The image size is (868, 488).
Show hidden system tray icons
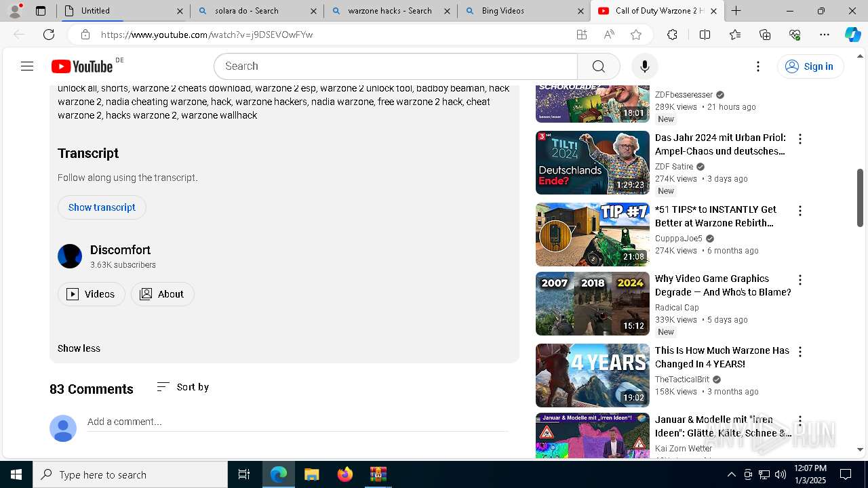732,474
